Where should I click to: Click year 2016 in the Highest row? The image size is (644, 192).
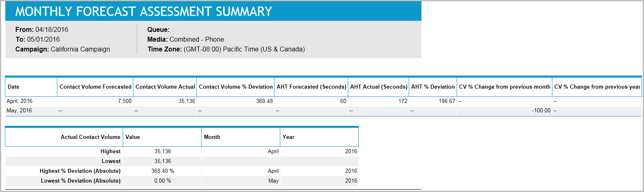coord(351,151)
